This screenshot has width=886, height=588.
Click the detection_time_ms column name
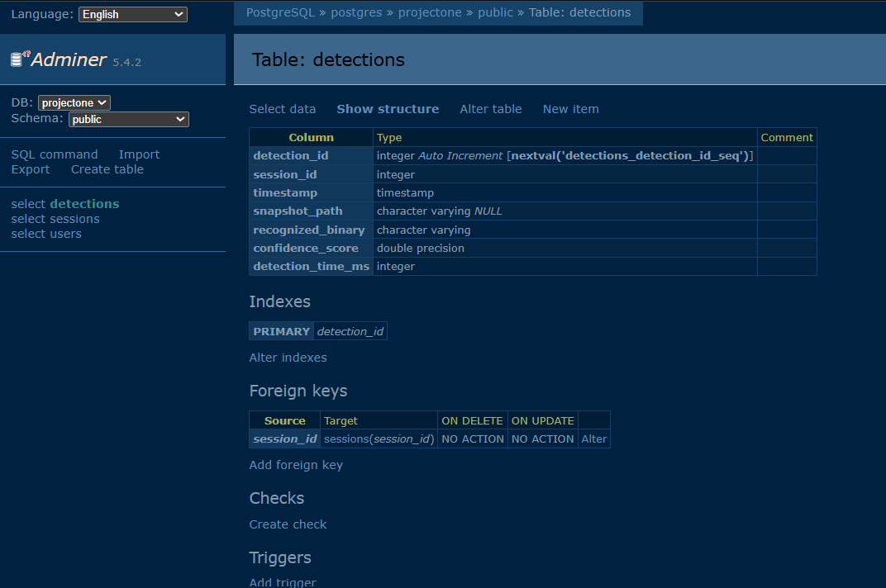click(312, 266)
